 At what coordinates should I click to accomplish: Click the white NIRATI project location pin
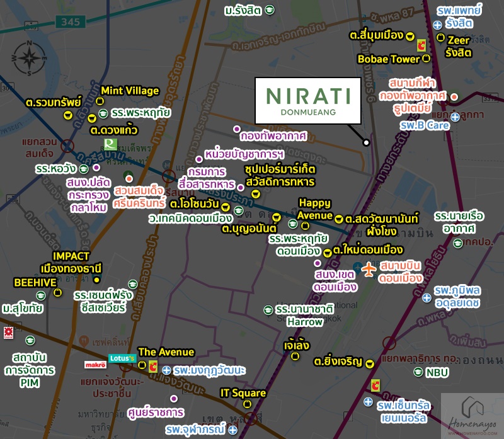point(366,142)
